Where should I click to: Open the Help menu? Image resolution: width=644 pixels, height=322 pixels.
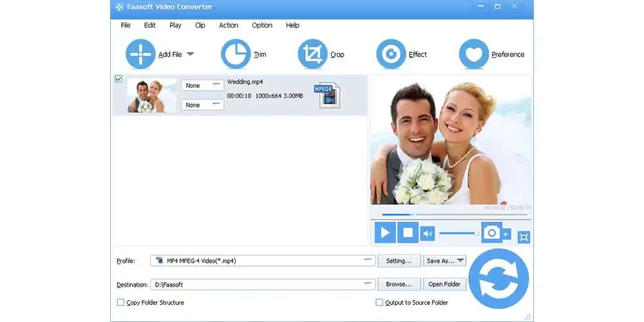click(x=292, y=25)
